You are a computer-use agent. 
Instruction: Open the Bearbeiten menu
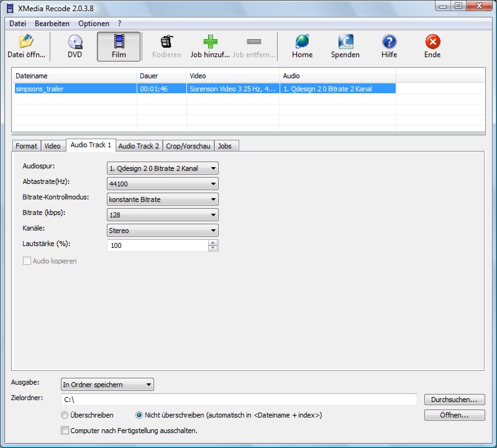pos(52,23)
